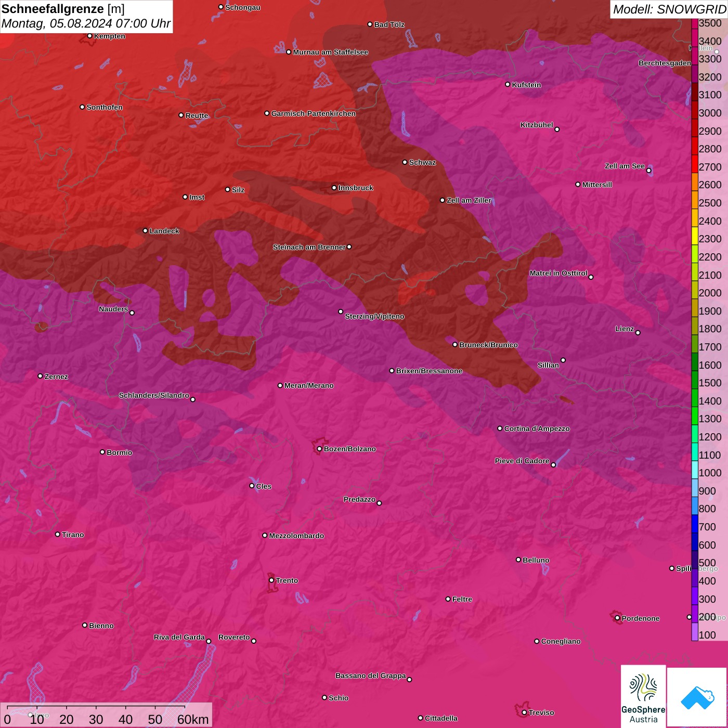Click the 60km scale bar label
Viewport: 728px width, 728px height.
193,719
